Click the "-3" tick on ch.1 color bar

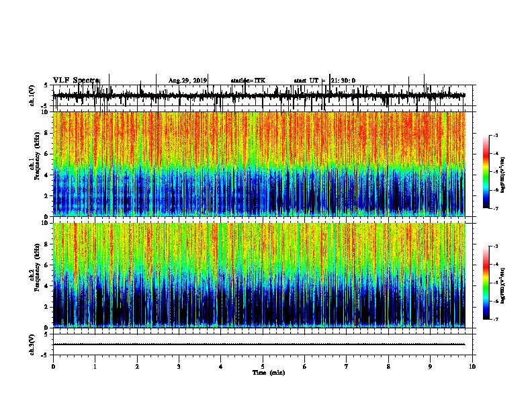[495, 136]
